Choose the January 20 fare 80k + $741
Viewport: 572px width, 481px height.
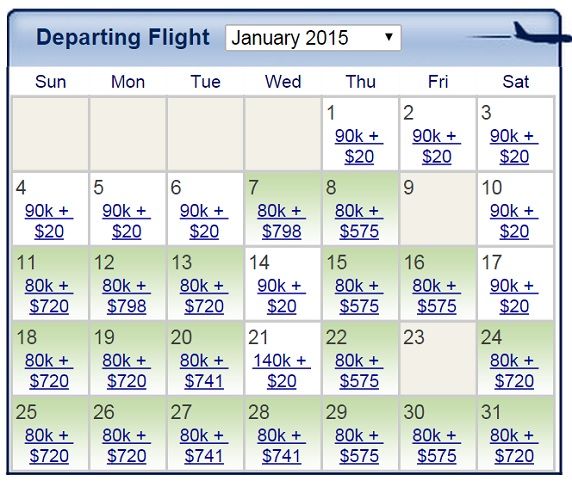204,371
